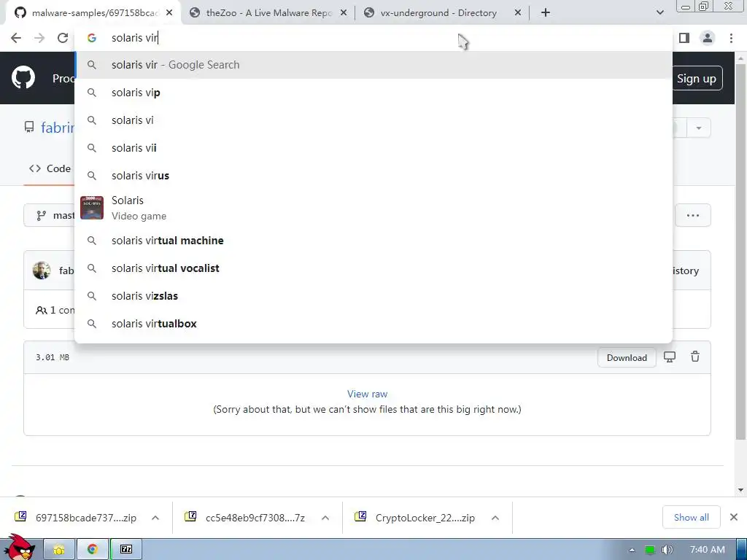Click the browser forward arrow

tap(39, 38)
